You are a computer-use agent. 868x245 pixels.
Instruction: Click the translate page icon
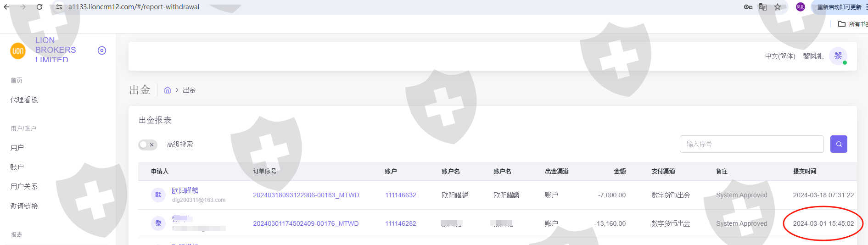(763, 7)
